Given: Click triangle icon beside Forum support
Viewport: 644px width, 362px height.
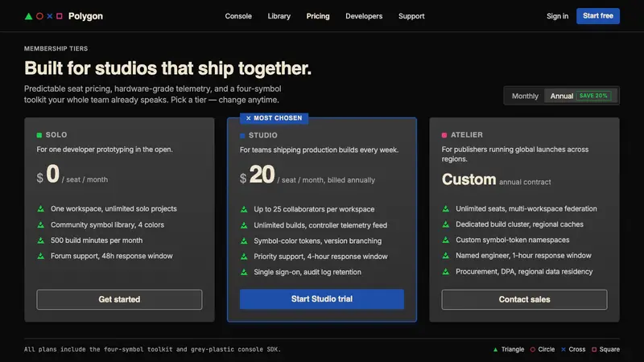Looking at the screenshot, I should [x=41, y=256].
